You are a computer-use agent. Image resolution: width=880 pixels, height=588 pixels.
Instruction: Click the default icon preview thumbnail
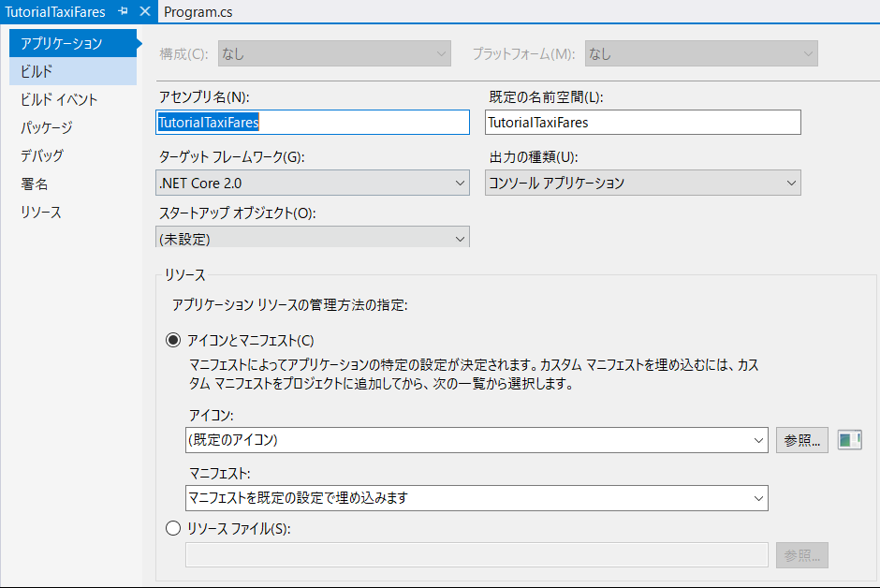pos(848,440)
